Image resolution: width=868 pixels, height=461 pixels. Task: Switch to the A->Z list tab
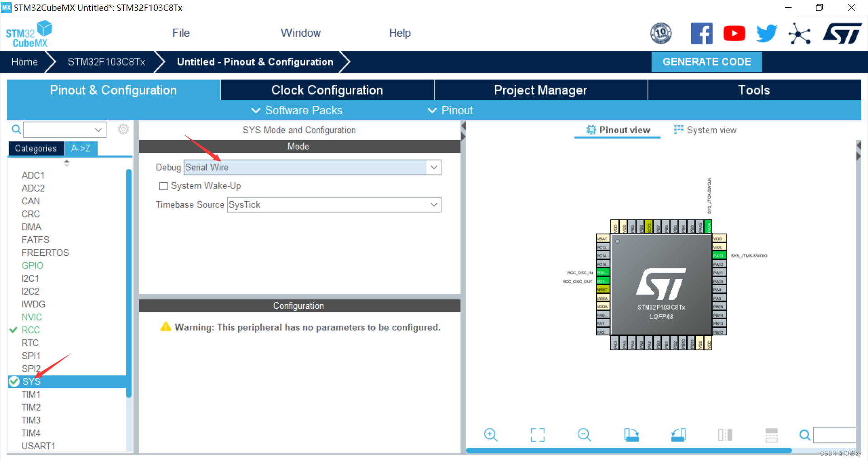[x=81, y=148]
